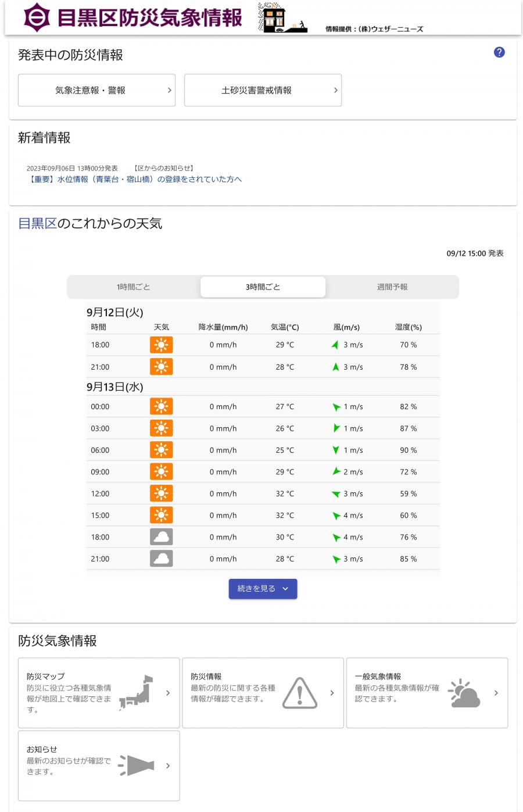Viewport: 523px width, 812px height.
Task: Click the blue help question mark icon
Action: pos(499,52)
